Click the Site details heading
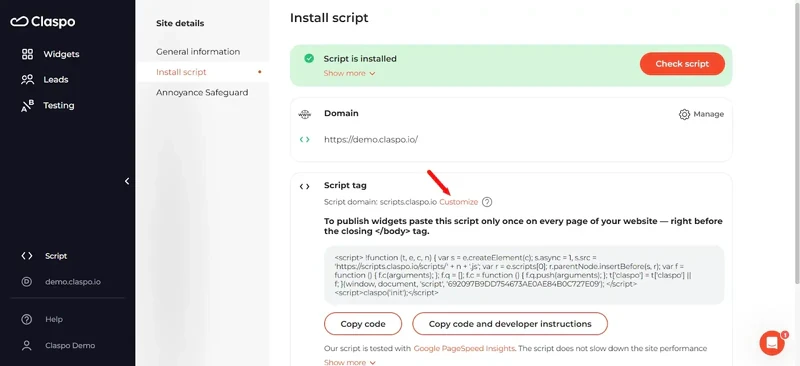The height and width of the screenshot is (366, 800). (180, 23)
